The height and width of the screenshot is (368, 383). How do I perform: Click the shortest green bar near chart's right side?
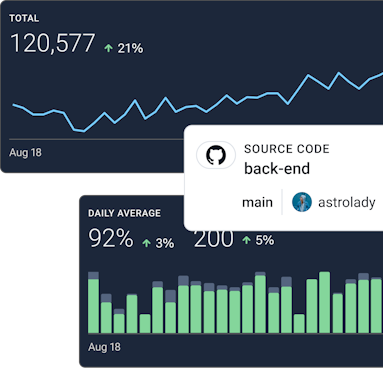pyautogui.click(x=299, y=323)
